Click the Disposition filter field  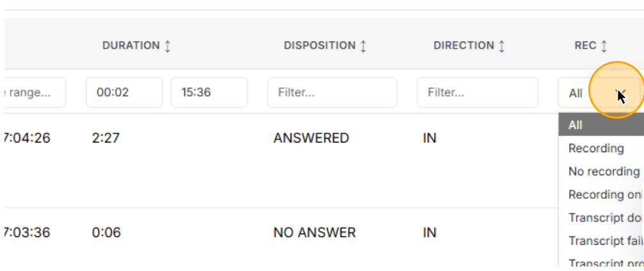[x=332, y=93]
